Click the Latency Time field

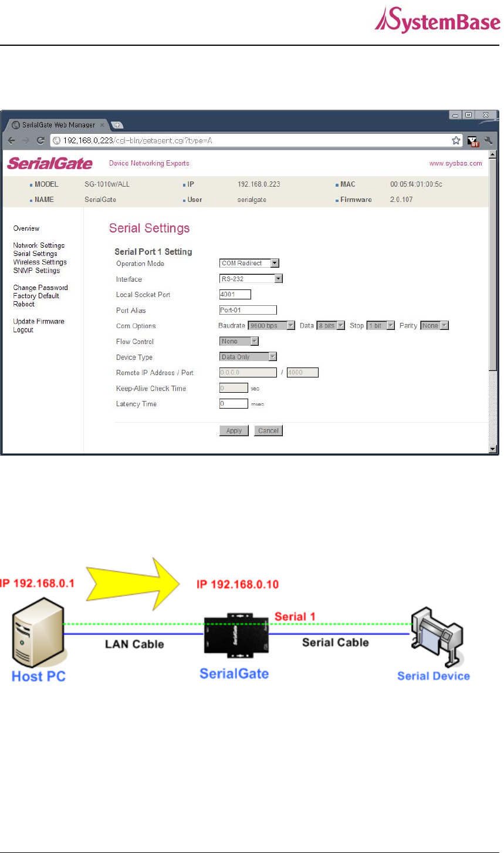tap(234, 404)
